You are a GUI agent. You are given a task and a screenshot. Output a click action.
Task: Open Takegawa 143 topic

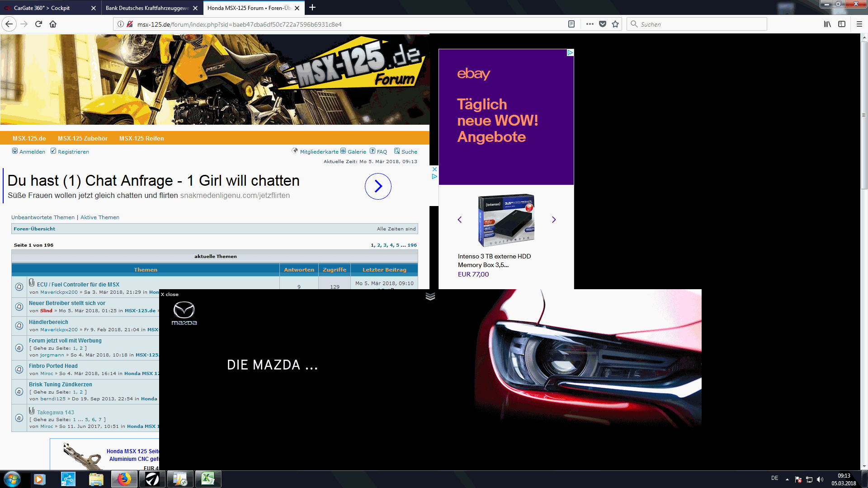(55, 413)
